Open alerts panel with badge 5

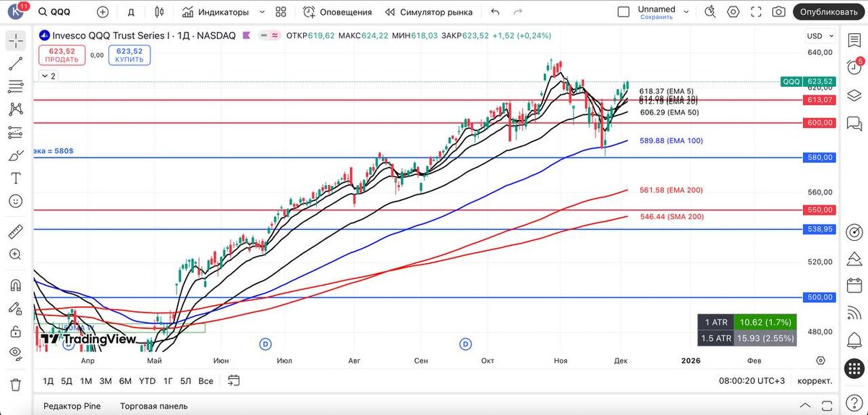click(x=854, y=67)
